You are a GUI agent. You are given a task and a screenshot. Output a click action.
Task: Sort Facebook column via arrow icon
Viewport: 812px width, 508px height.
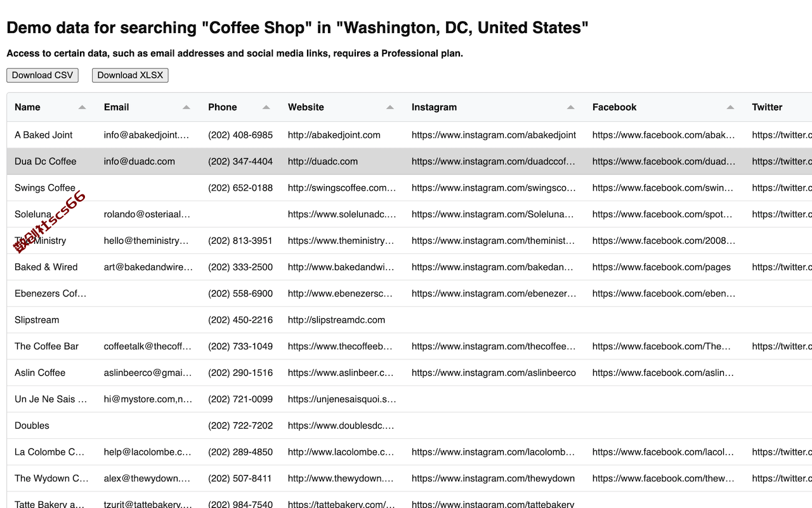tap(730, 107)
